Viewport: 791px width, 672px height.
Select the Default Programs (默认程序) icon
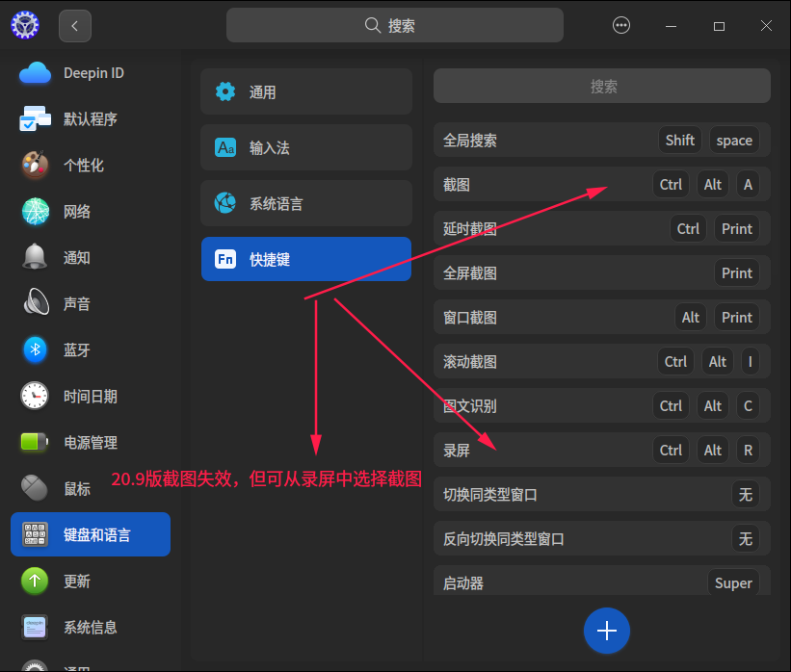[35, 119]
